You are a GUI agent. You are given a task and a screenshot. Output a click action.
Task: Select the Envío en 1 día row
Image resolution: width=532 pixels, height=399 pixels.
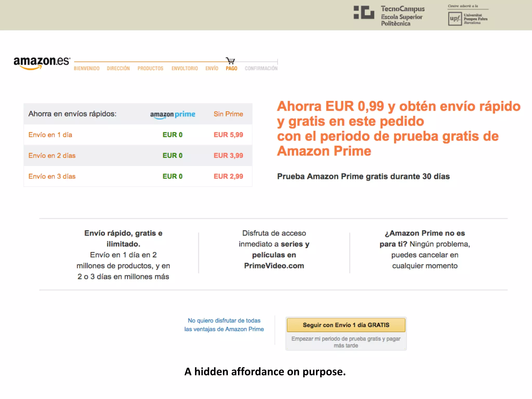pyautogui.click(x=50, y=135)
